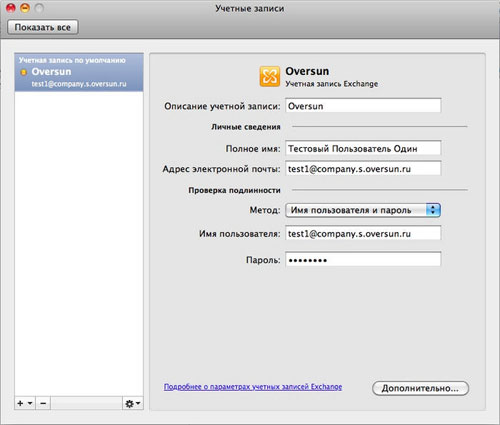The height and width of the screenshot is (425, 500).
Task: Click the minus remove account button
Action: click(x=43, y=403)
